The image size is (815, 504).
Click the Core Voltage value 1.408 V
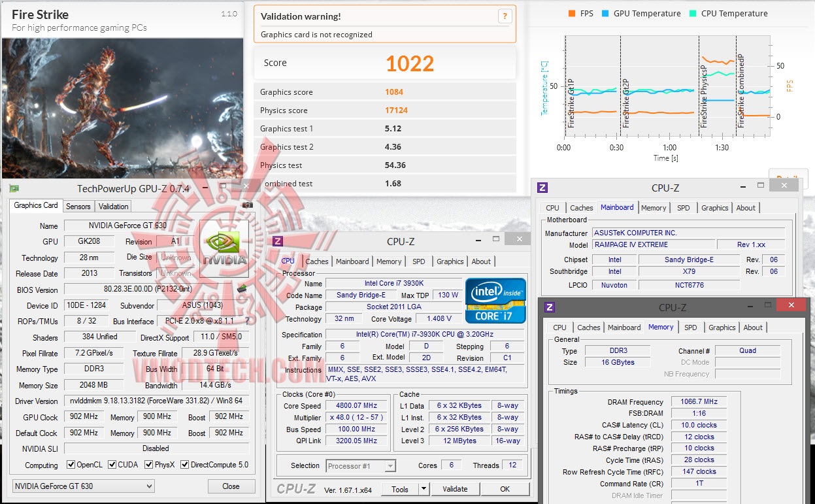pyautogui.click(x=439, y=318)
